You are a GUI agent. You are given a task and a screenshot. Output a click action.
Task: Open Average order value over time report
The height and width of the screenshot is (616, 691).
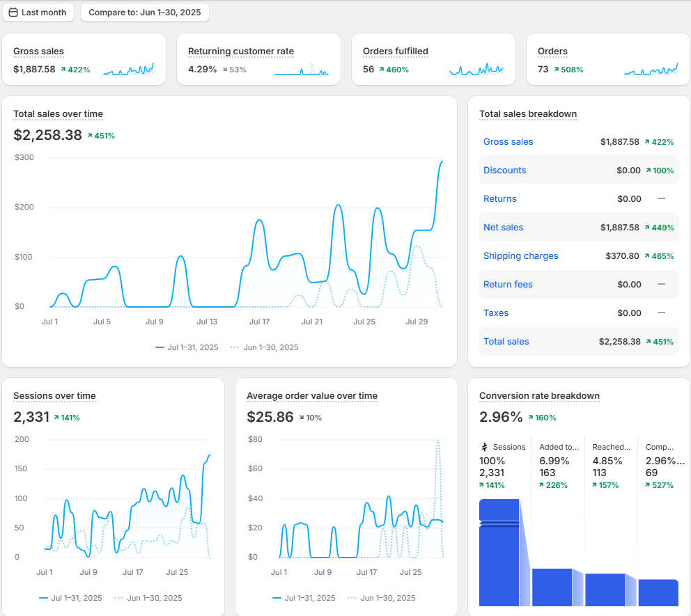click(x=311, y=396)
